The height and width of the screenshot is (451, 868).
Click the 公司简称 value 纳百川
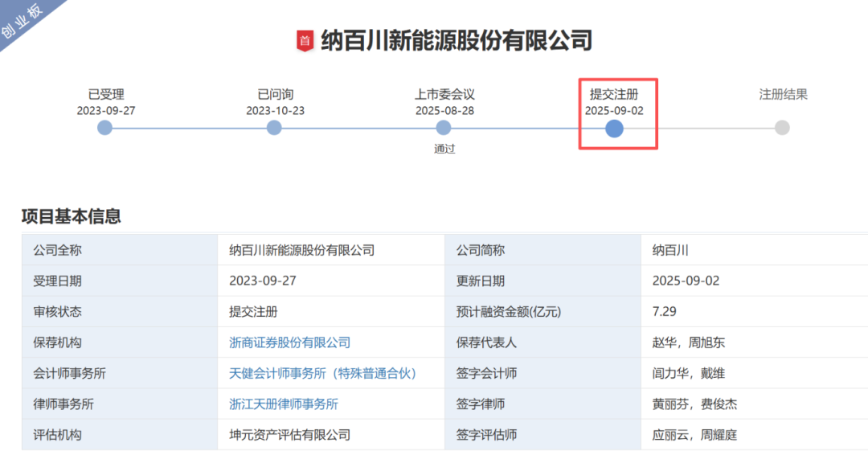[x=670, y=250]
